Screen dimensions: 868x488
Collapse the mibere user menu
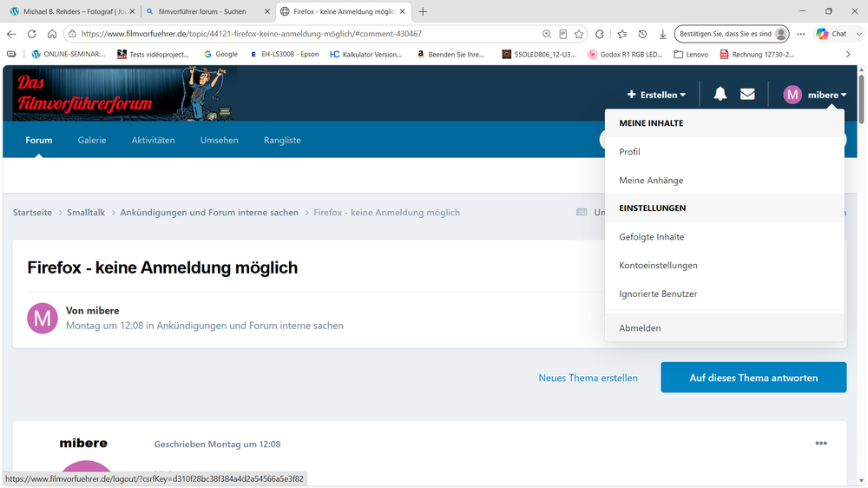pyautogui.click(x=815, y=95)
